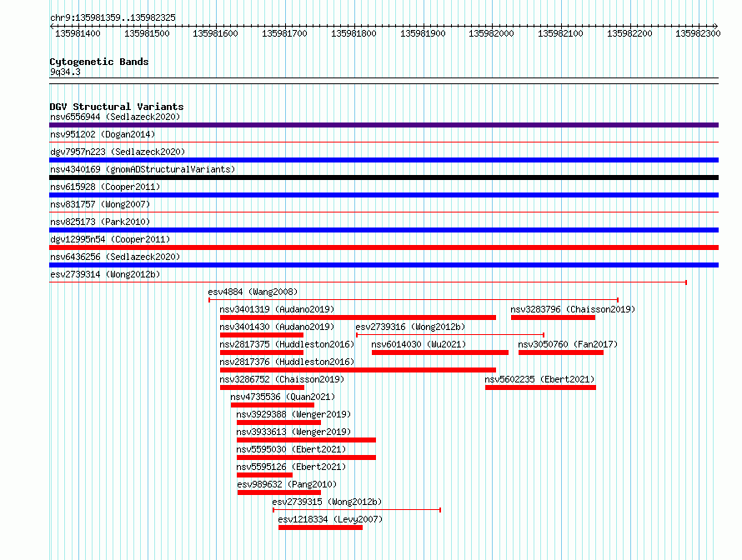
Task: Click esv989632 (Pang2010) label
Action: coord(287,484)
